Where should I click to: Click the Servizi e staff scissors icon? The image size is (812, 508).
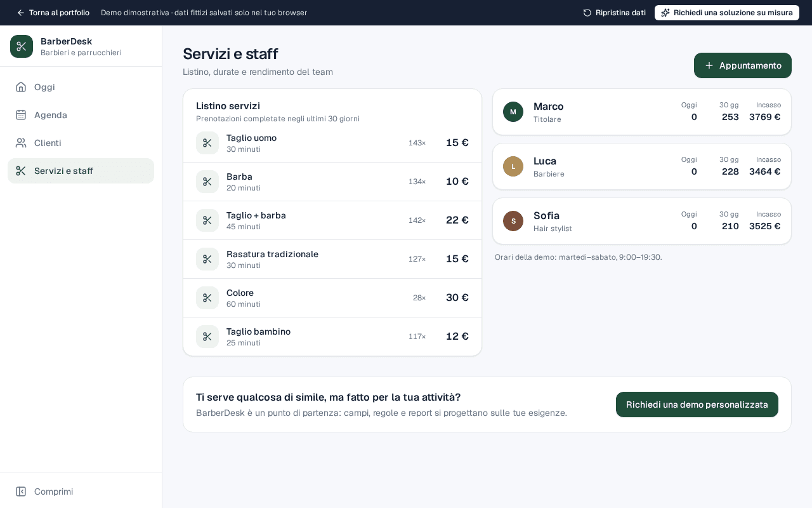[x=21, y=171]
